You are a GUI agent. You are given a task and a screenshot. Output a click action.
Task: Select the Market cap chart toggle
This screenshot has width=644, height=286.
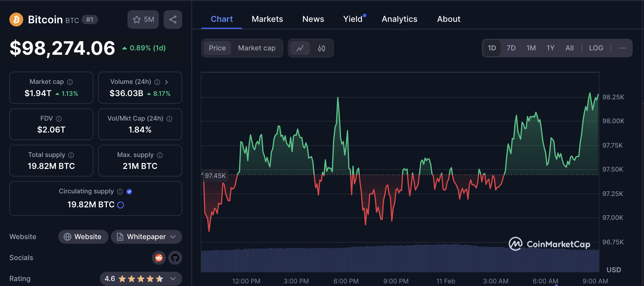pyautogui.click(x=257, y=48)
